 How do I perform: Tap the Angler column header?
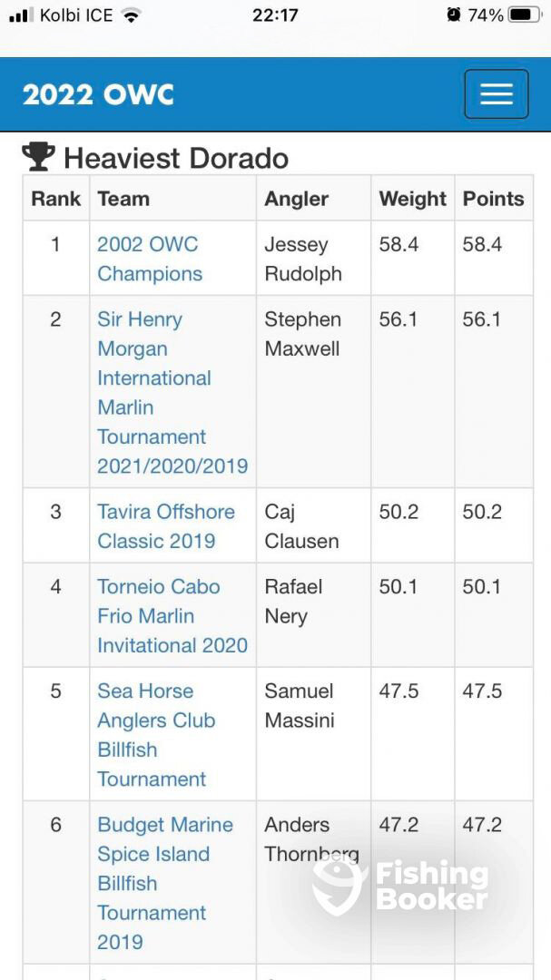point(297,199)
